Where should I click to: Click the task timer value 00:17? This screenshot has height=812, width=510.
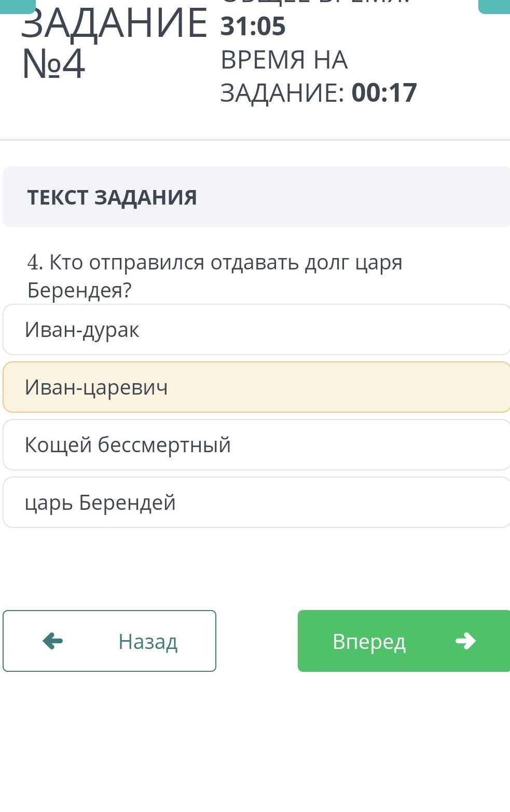point(384,93)
